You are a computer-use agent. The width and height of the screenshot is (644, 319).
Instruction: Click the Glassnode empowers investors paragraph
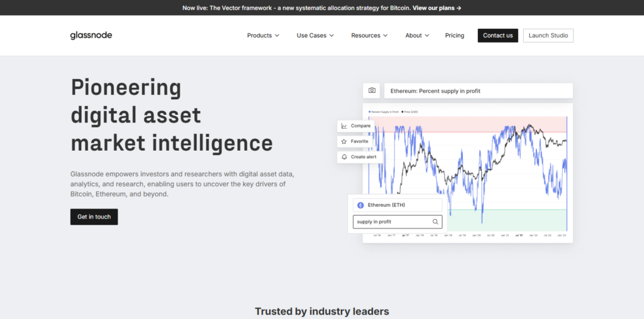click(182, 184)
